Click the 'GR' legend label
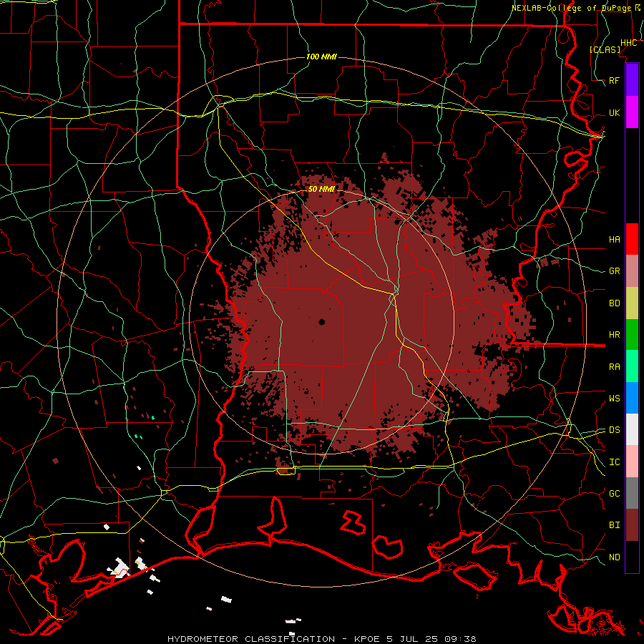Image resolution: width=644 pixels, height=644 pixels. 615,271
